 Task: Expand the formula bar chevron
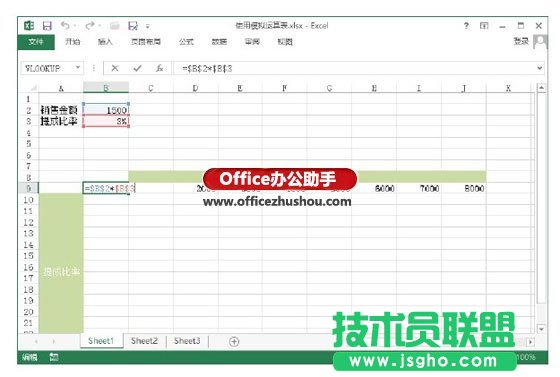click(x=539, y=68)
